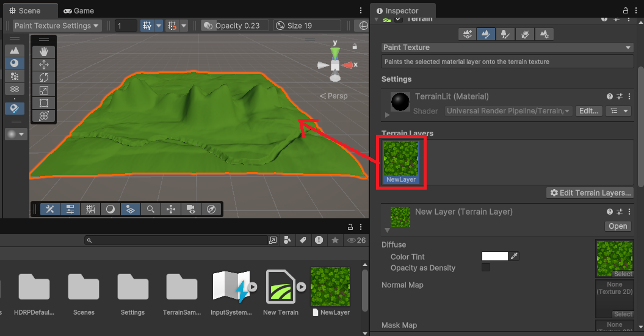Select the Raise or Lower Terrain overlay icon

point(15,50)
